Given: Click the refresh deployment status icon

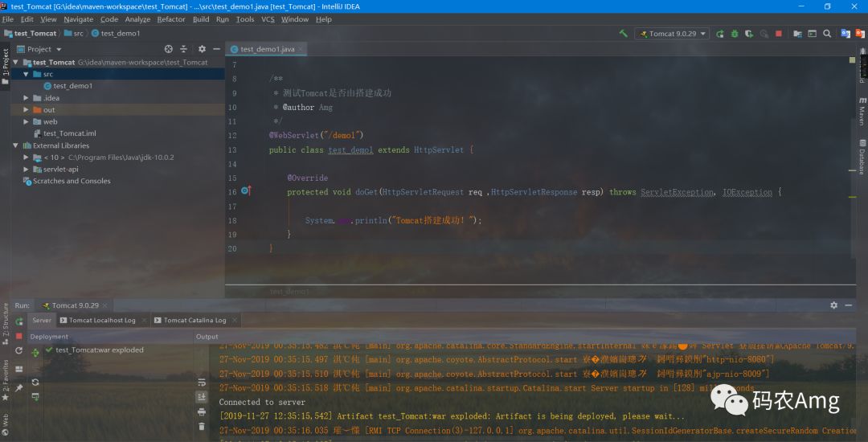Looking at the screenshot, I should (35, 383).
